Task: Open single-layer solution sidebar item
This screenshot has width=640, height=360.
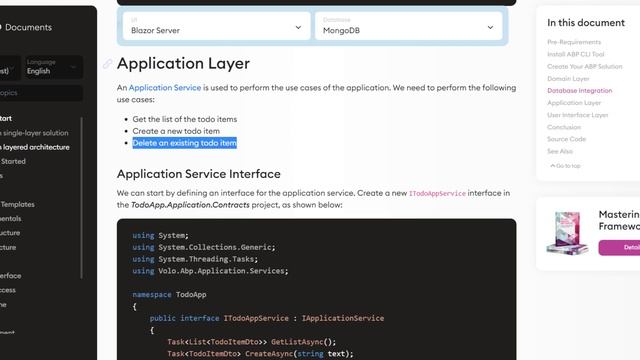Action: 35,133
